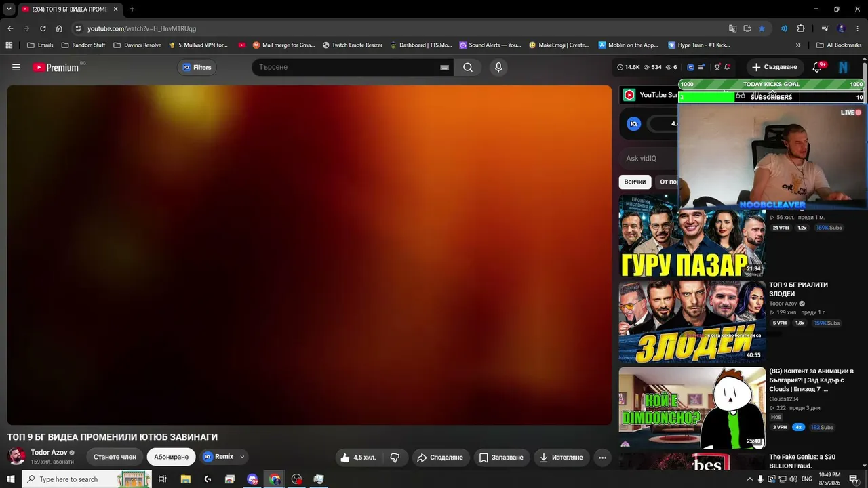Open the Davinci Resolve bookmark folder

pos(137,45)
